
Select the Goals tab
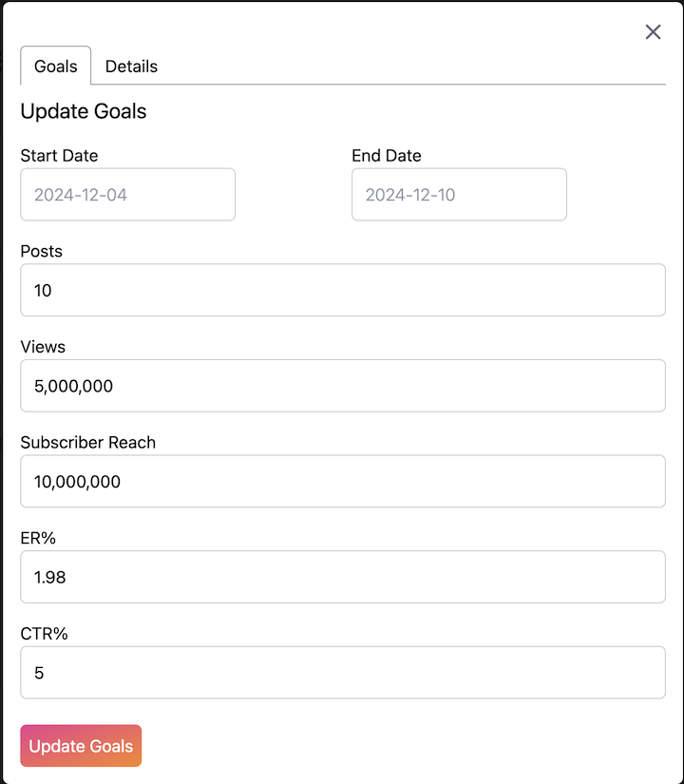coord(54,67)
